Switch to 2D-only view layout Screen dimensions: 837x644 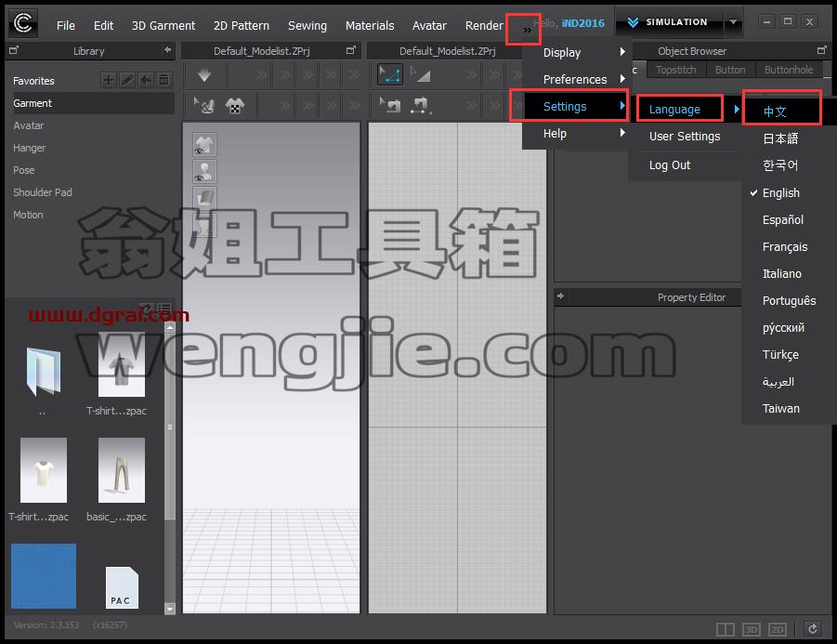(x=778, y=629)
